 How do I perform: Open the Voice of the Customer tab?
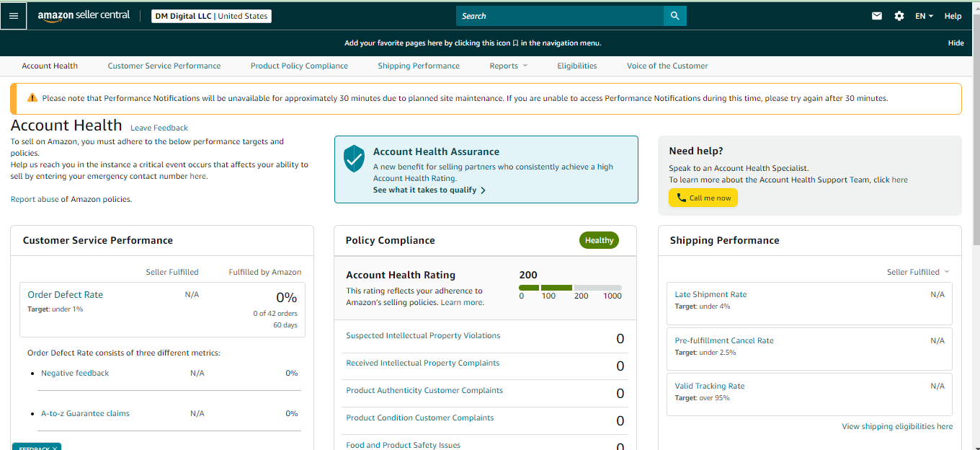[667, 66]
